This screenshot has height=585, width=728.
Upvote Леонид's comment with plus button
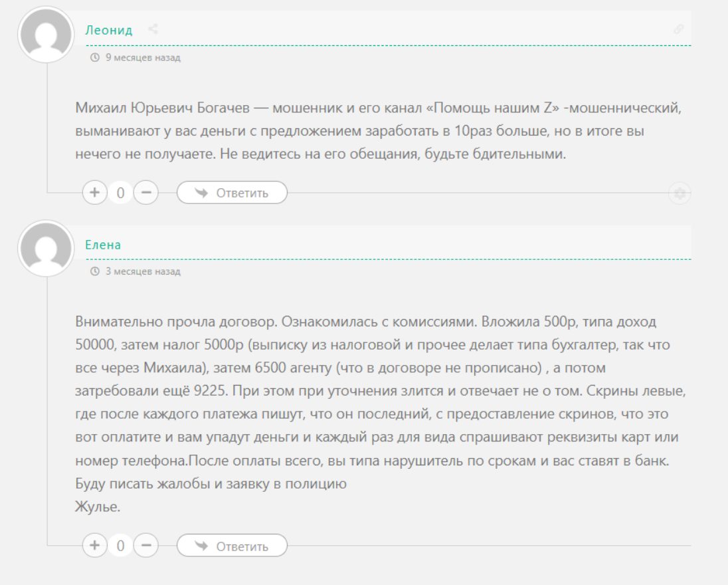point(94,193)
